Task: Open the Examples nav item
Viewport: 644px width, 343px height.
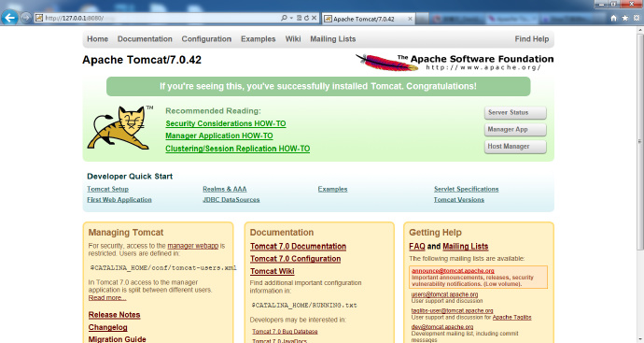Action: 258,39
